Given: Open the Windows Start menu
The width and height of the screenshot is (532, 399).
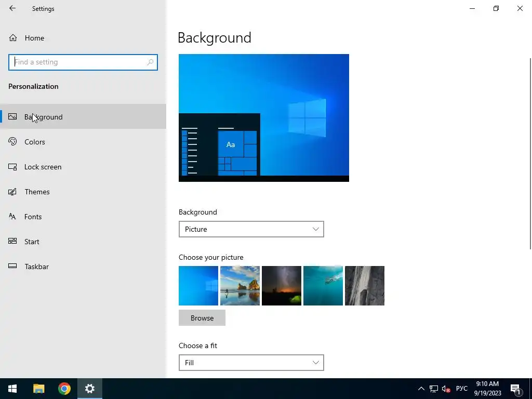Looking at the screenshot, I should coord(12,389).
